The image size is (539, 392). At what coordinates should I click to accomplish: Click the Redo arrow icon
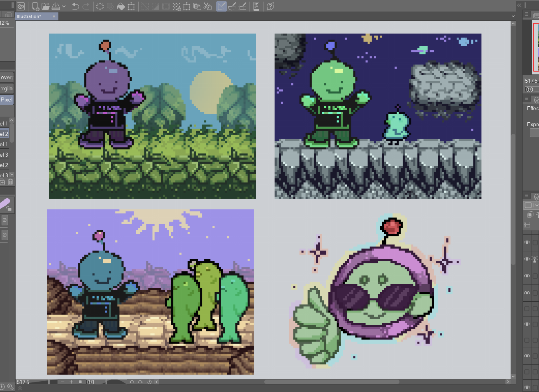(86, 6)
